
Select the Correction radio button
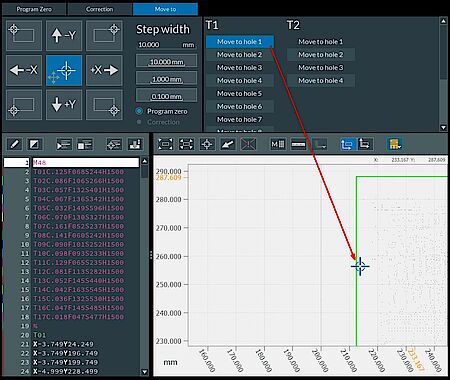[x=139, y=122]
